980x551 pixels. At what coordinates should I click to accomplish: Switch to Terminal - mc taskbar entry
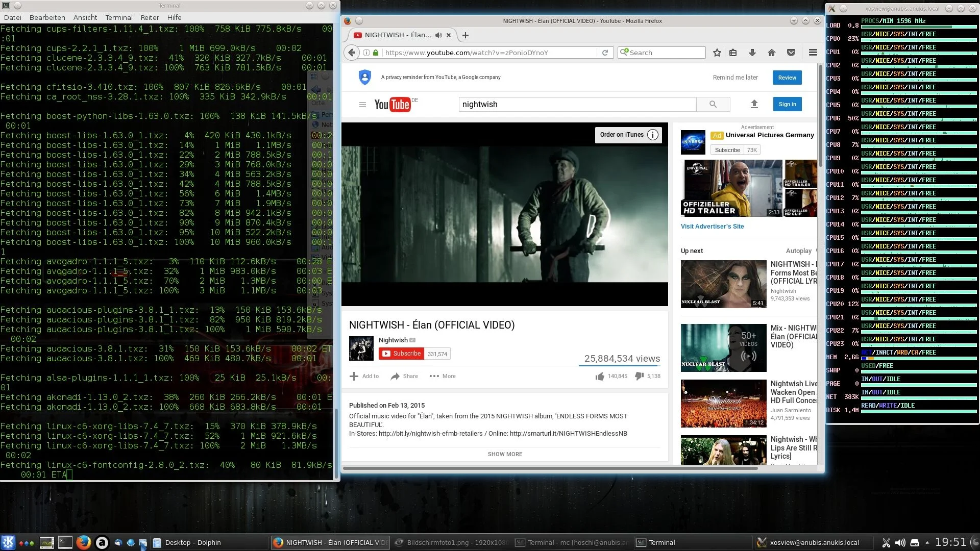pyautogui.click(x=573, y=542)
